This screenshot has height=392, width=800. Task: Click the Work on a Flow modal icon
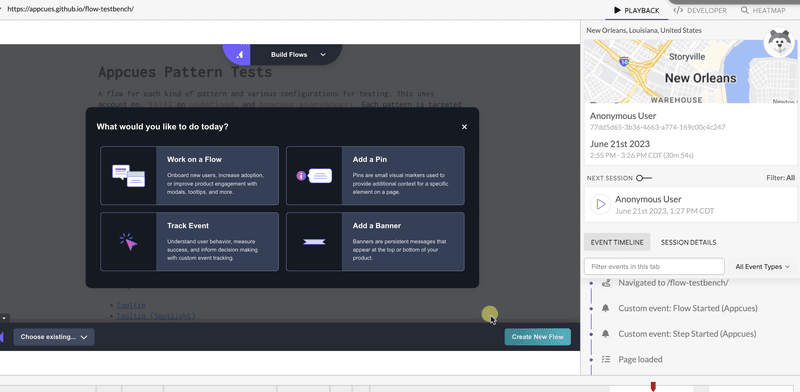coord(129,176)
